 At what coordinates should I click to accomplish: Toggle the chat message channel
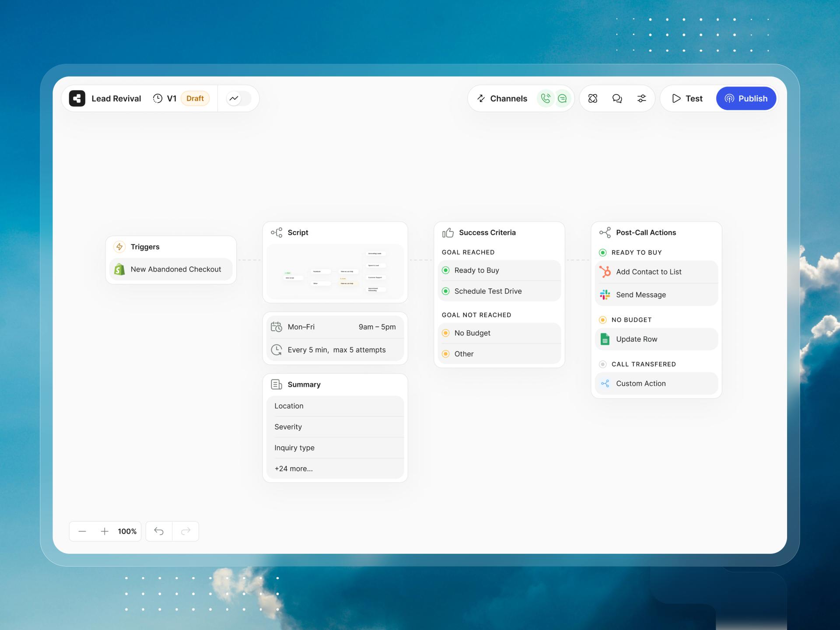[x=562, y=98]
